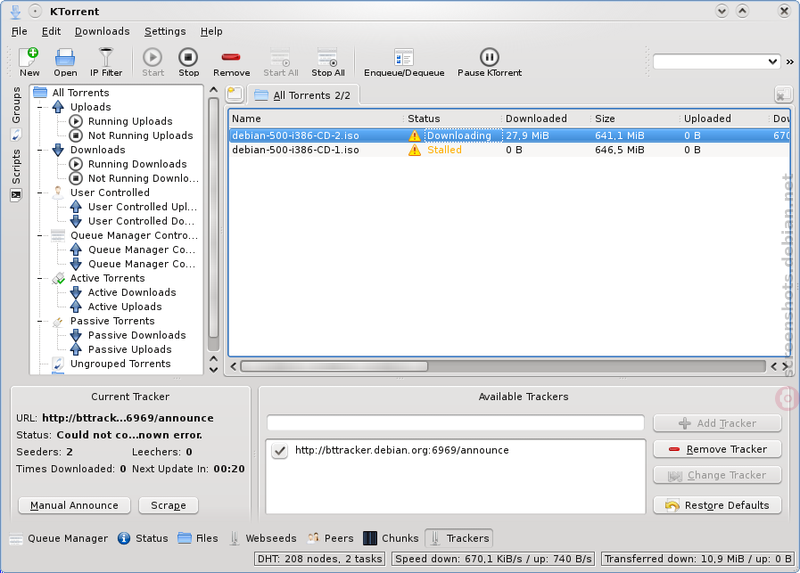Viewport: 800px width, 573px height.
Task: Select Running Downloads group
Action: (137, 164)
